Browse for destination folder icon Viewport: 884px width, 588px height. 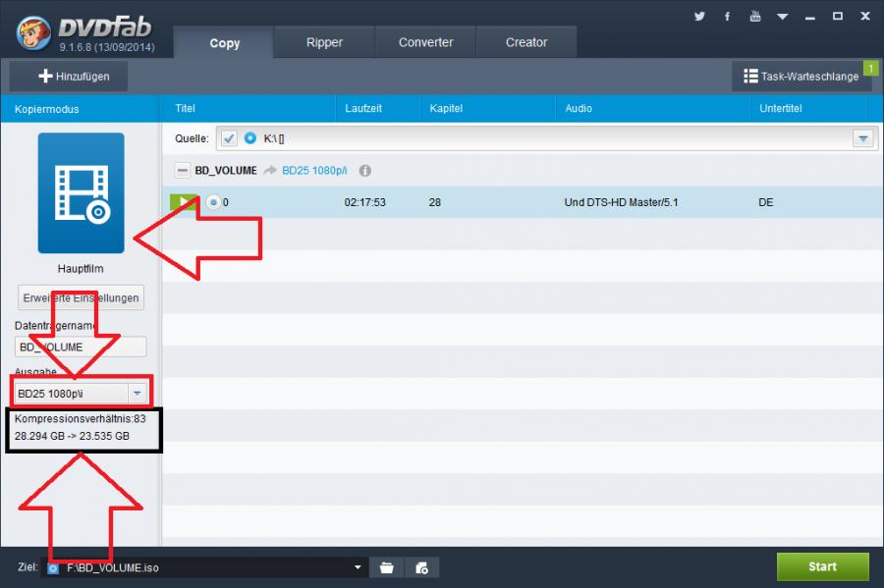tap(387, 567)
